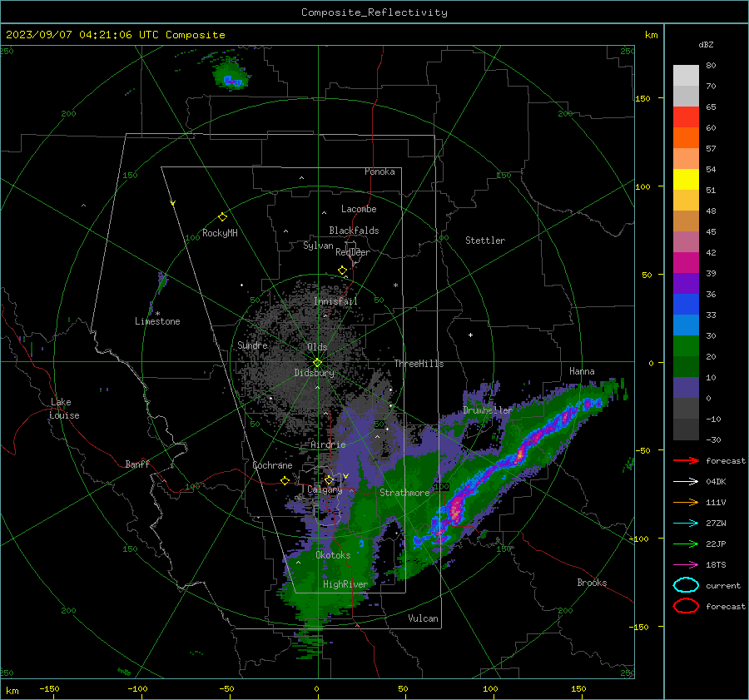Select the magenta swatch in dBZ legend
The image size is (749, 700).
click(686, 262)
